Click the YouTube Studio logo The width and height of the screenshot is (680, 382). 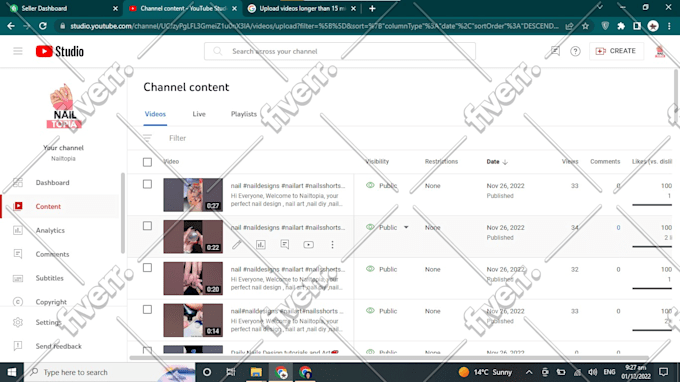[60, 51]
